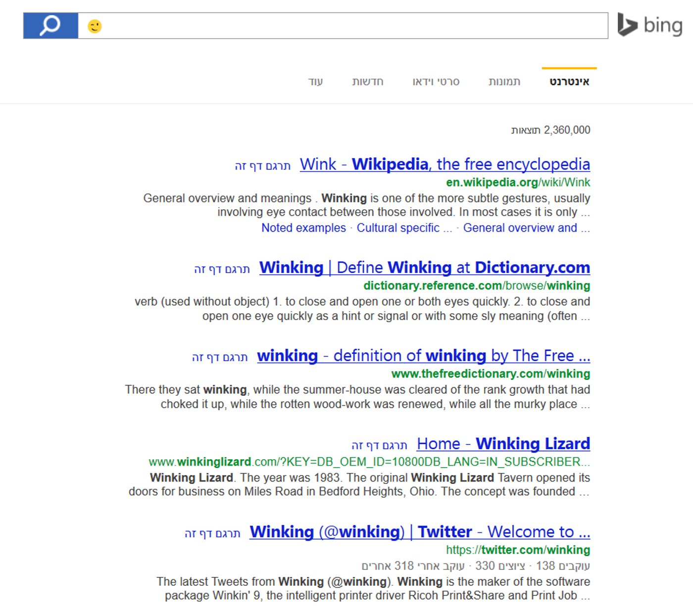This screenshot has height=616, width=693.
Task: Open the חדשות (News) tab
Action: click(x=368, y=82)
